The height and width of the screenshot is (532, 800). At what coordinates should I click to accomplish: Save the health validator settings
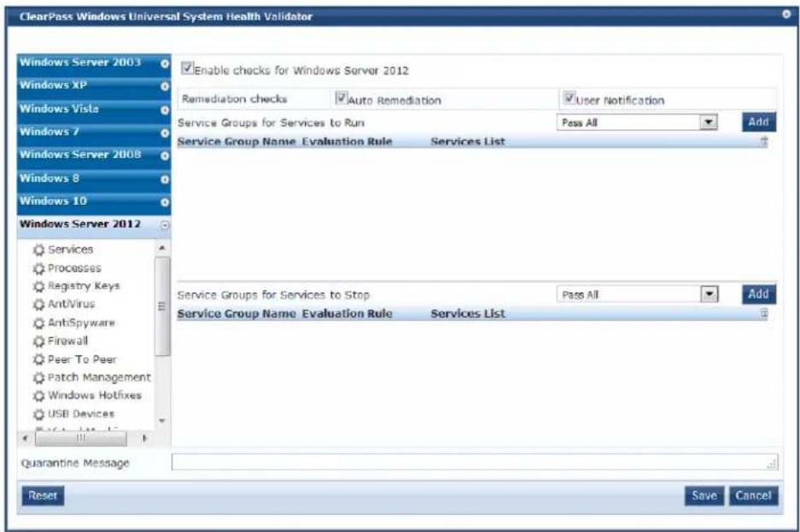704,495
